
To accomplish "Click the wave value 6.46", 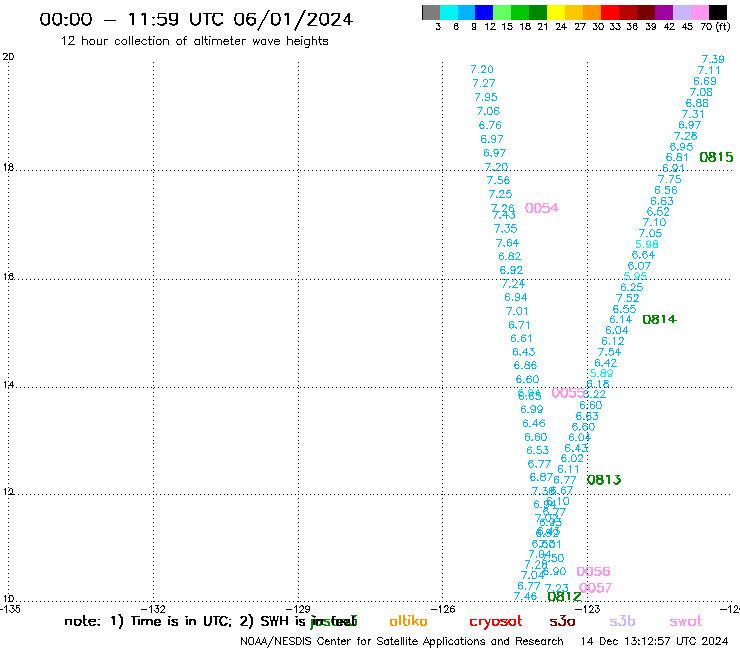I will coord(534,423).
